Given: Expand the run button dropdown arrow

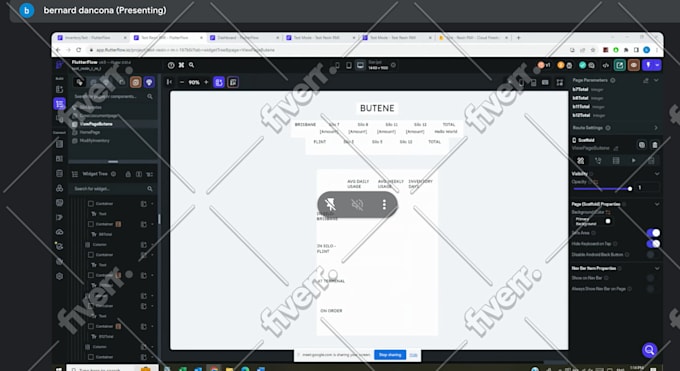Looking at the screenshot, I should click(x=657, y=65).
